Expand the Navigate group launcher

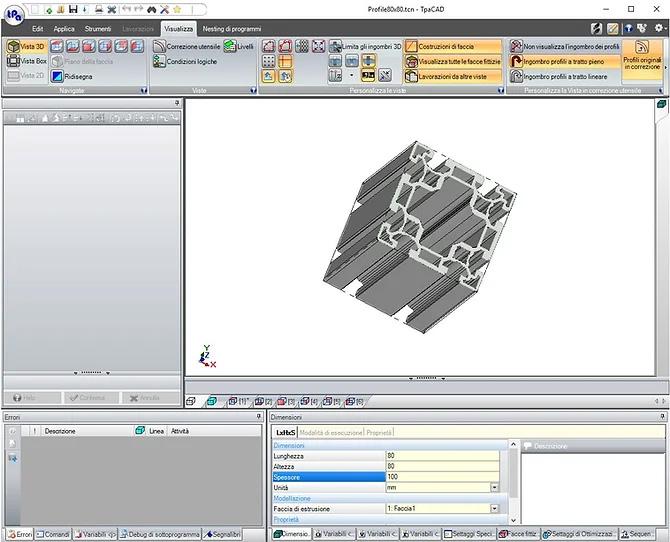pos(144,91)
